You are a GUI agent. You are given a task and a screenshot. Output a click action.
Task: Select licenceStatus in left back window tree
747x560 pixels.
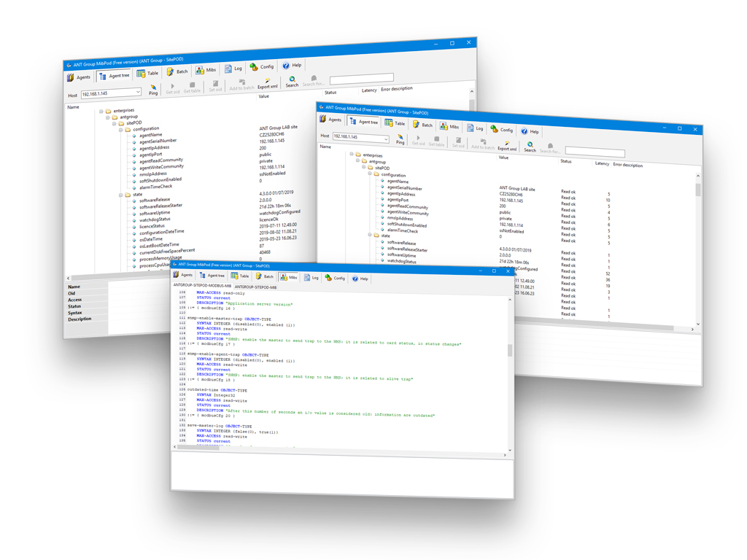[152, 226]
